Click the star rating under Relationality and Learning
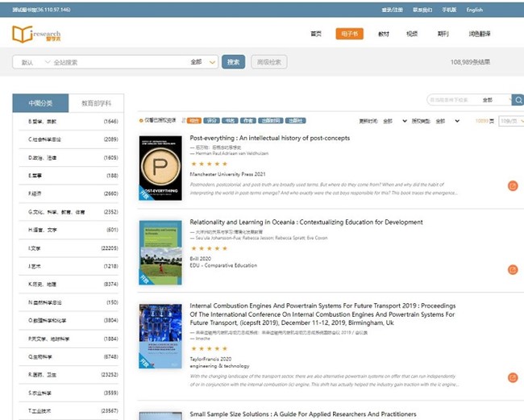The image size is (524, 420). click(209, 247)
